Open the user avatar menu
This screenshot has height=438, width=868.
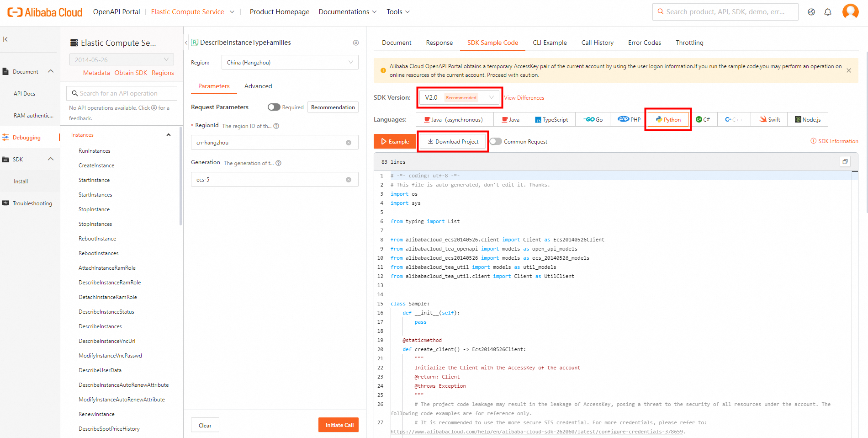click(x=850, y=11)
